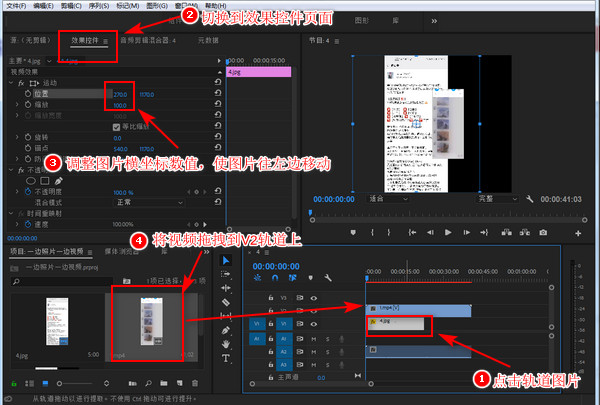Click the Find magnifier in project panel footer
This screenshot has height=405, width=600.
tap(148, 383)
